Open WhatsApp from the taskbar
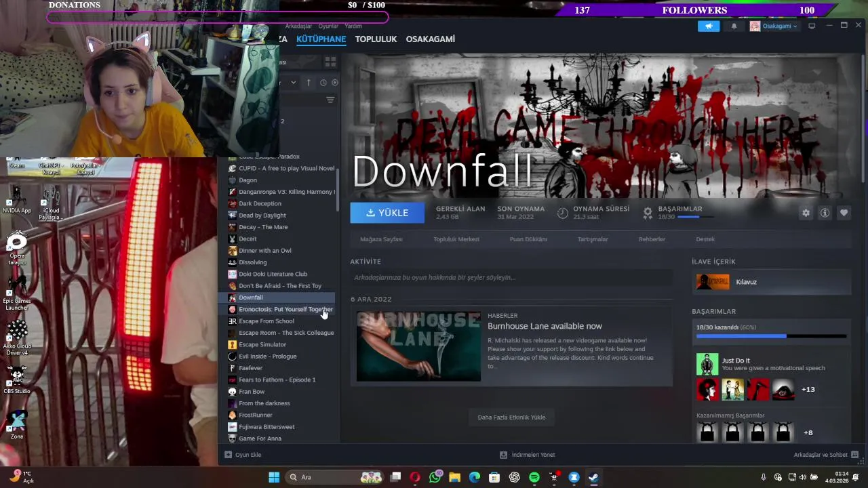Screen dimensions: 868x488 435,477
